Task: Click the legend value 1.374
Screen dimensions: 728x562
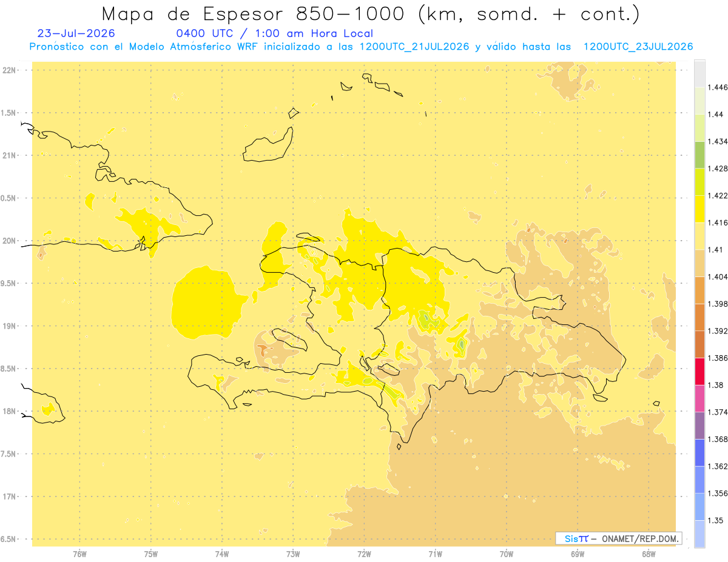Action: tap(718, 412)
